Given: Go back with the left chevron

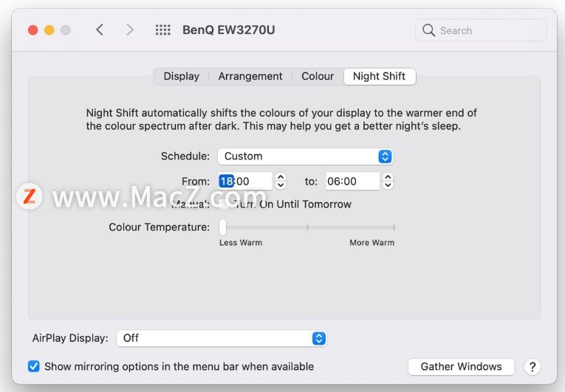Looking at the screenshot, I should click(100, 30).
